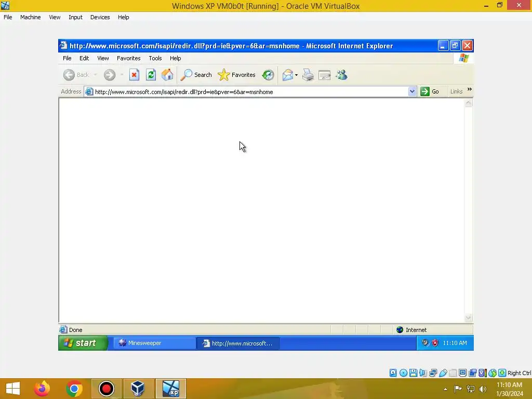Open the VirtualBox View menu
The image size is (532, 399).
click(x=54, y=17)
